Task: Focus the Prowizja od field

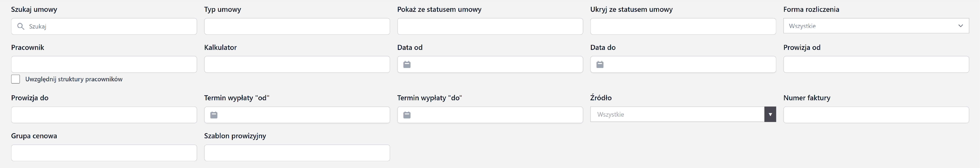Action: click(876, 64)
